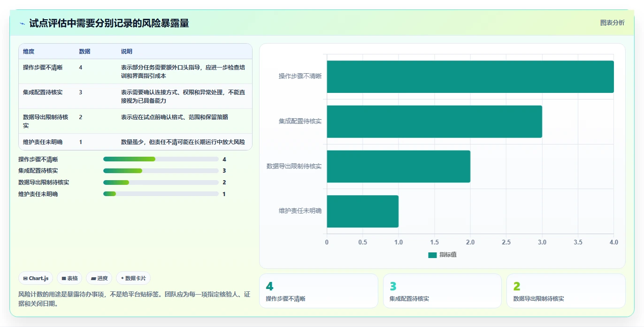The width and height of the screenshot is (644, 327).
Task: Select table cell 维护责任未明确
Action: pos(43,142)
